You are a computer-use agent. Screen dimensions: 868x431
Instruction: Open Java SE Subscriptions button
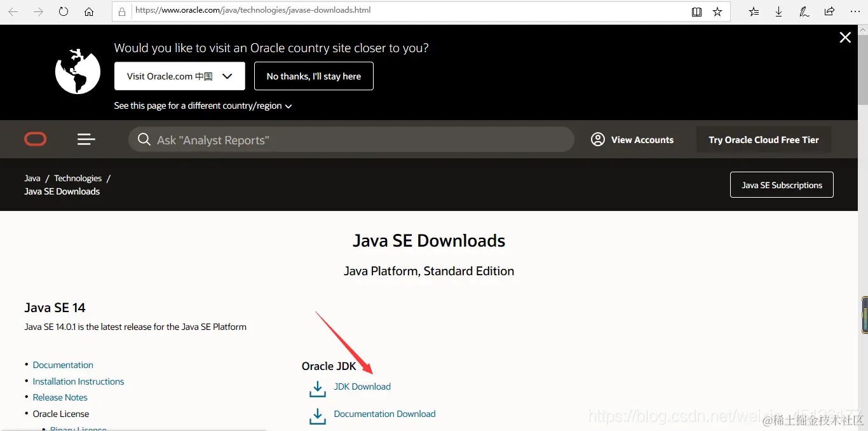pyautogui.click(x=782, y=185)
